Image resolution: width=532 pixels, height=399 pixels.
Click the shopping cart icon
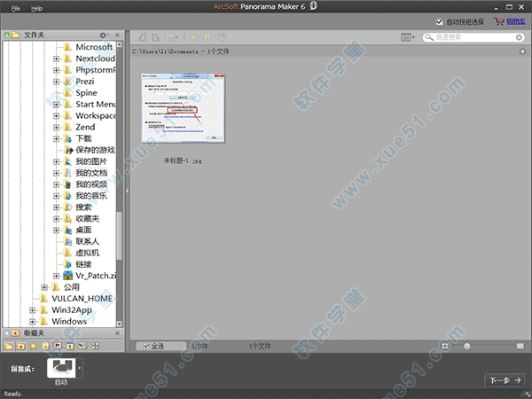tap(499, 21)
